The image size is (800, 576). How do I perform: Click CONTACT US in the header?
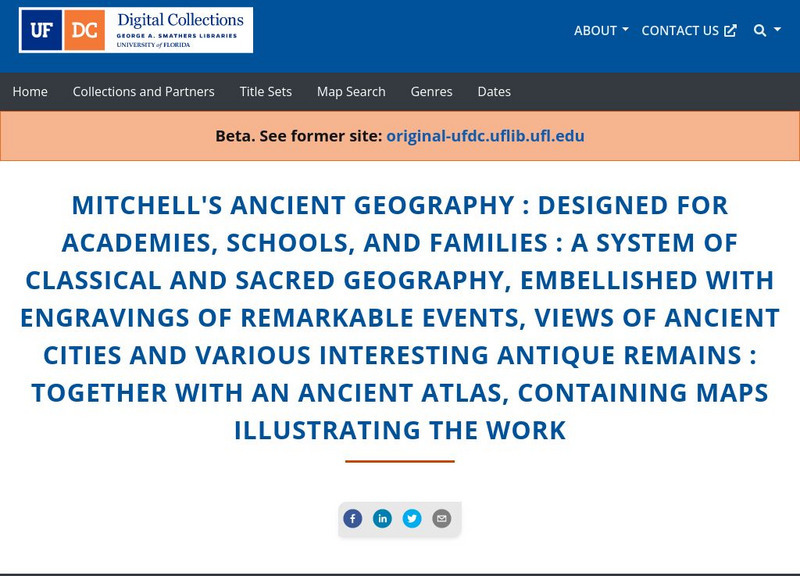(682, 30)
